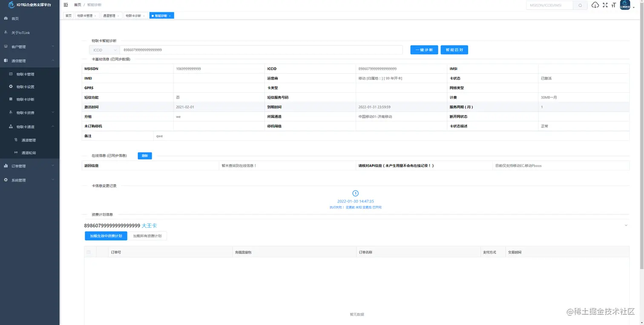
Task: Toggle the sidebar collapse hamburger icon
Action: [66, 5]
